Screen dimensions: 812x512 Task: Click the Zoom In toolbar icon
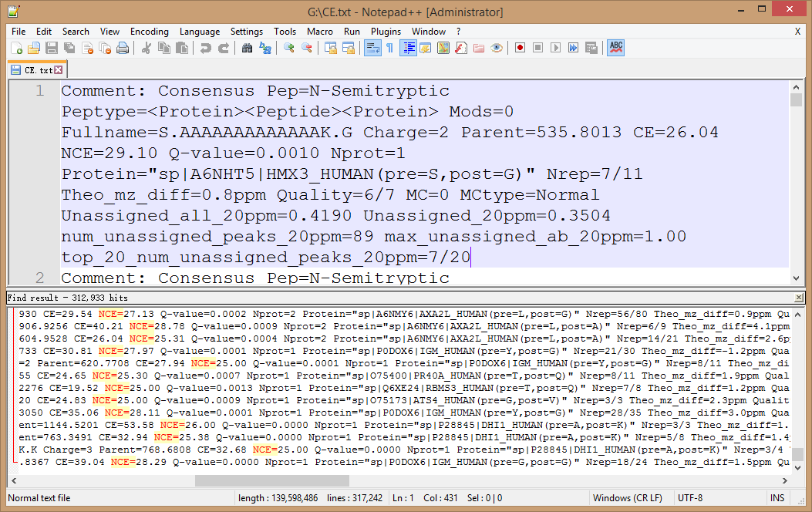coord(288,48)
